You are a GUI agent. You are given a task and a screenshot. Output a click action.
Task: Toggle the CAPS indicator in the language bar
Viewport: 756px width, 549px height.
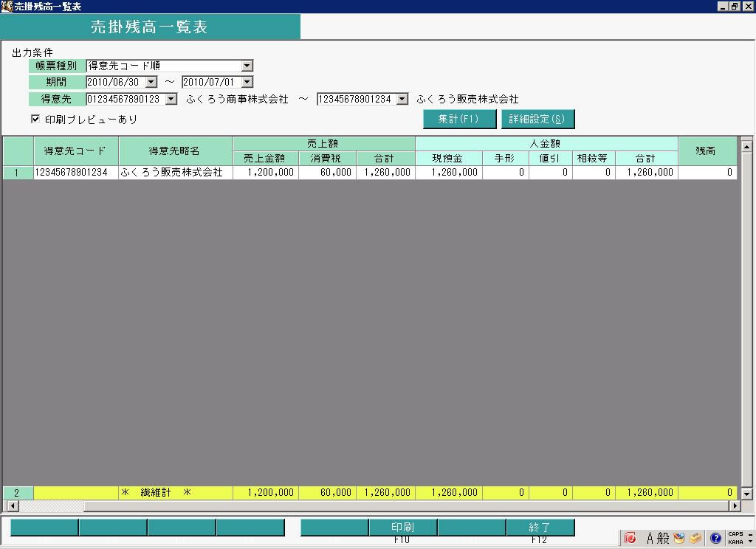point(735,534)
